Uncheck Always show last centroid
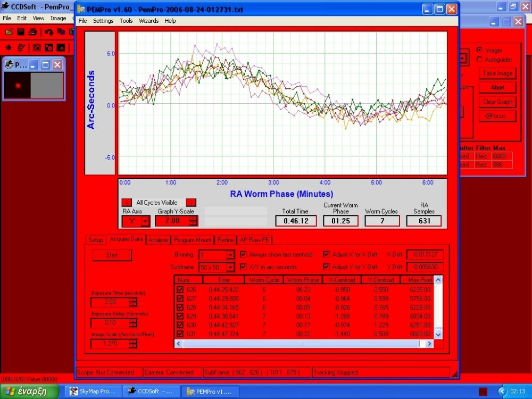This screenshot has width=532, height=399. tap(243, 254)
